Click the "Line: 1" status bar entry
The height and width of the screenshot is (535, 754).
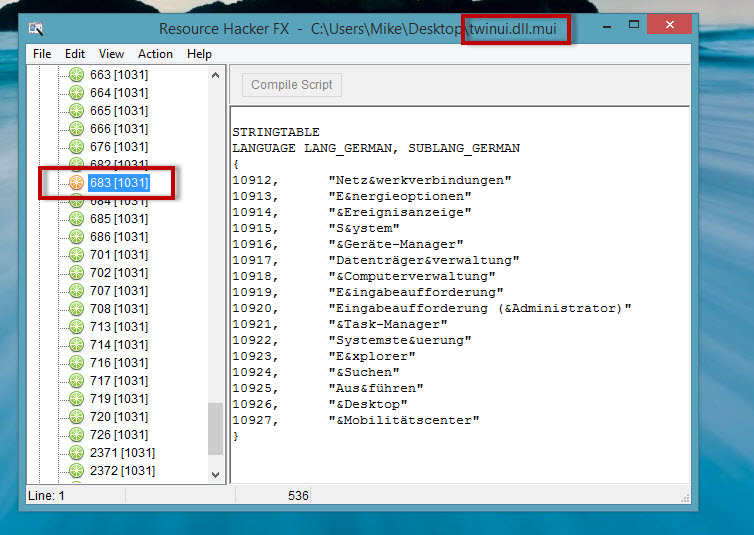click(46, 496)
